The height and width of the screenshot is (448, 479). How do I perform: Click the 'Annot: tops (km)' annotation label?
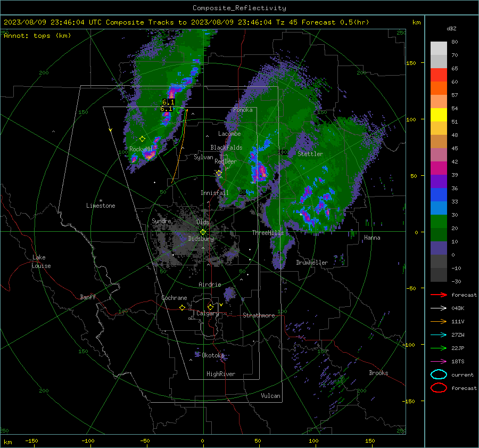click(37, 36)
